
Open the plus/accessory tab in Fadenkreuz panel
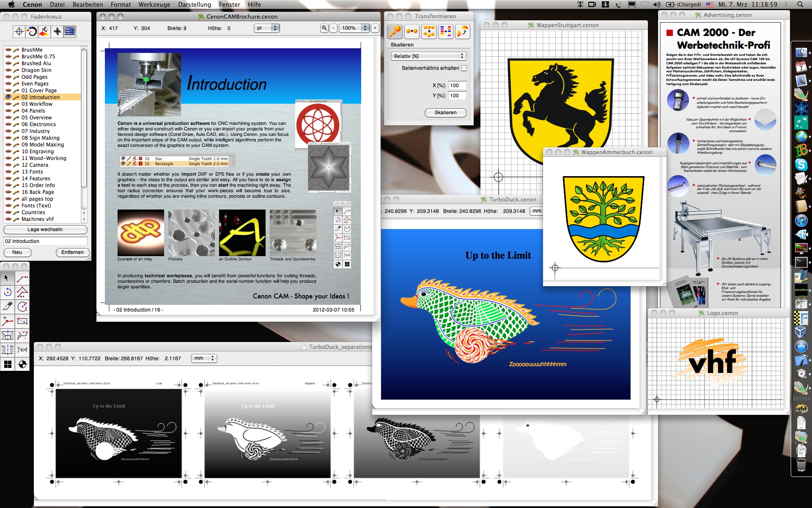[57, 31]
